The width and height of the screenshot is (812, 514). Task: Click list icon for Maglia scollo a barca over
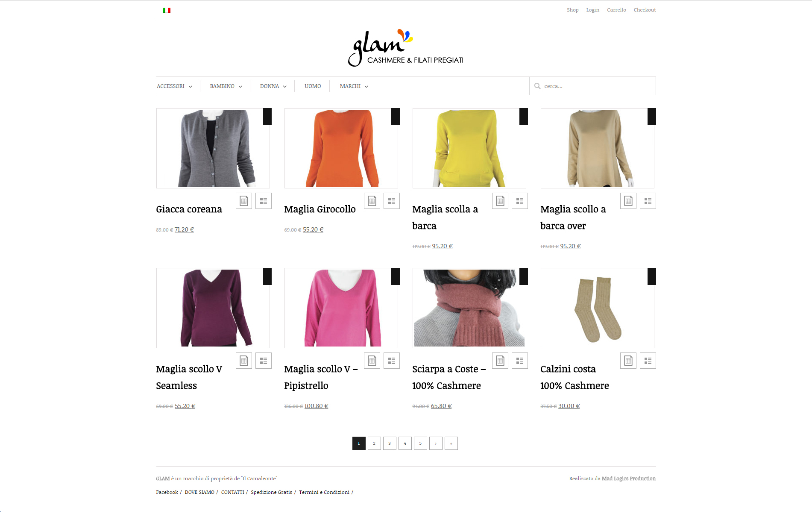tap(648, 201)
